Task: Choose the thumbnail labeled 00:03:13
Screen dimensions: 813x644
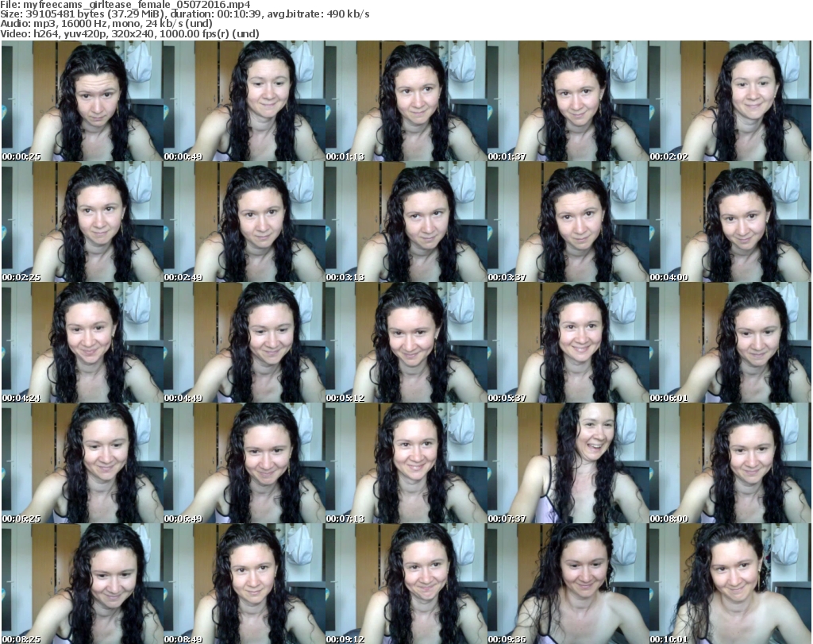Action: point(406,222)
